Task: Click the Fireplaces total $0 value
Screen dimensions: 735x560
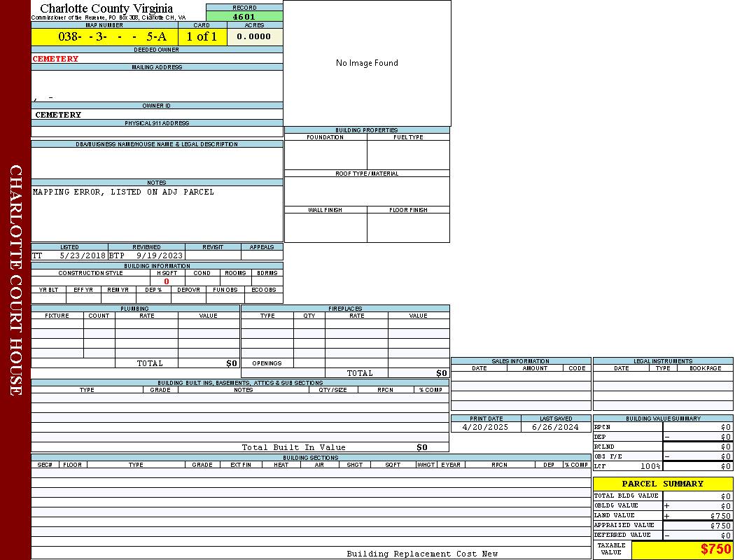Action: pos(441,373)
